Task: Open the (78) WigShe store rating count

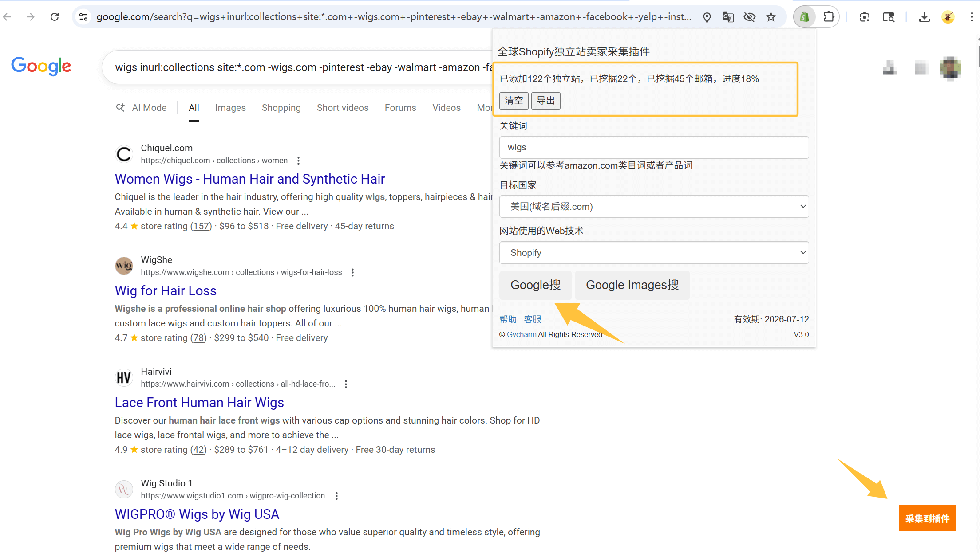Action: point(198,338)
